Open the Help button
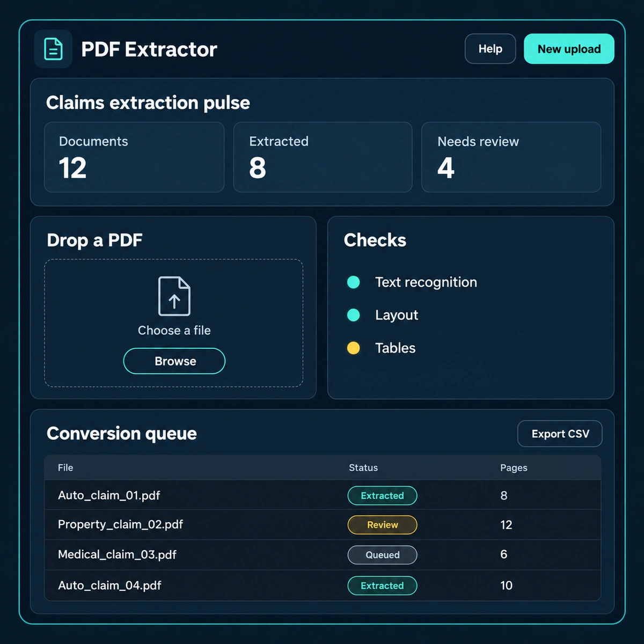644x644 pixels. pos(491,49)
